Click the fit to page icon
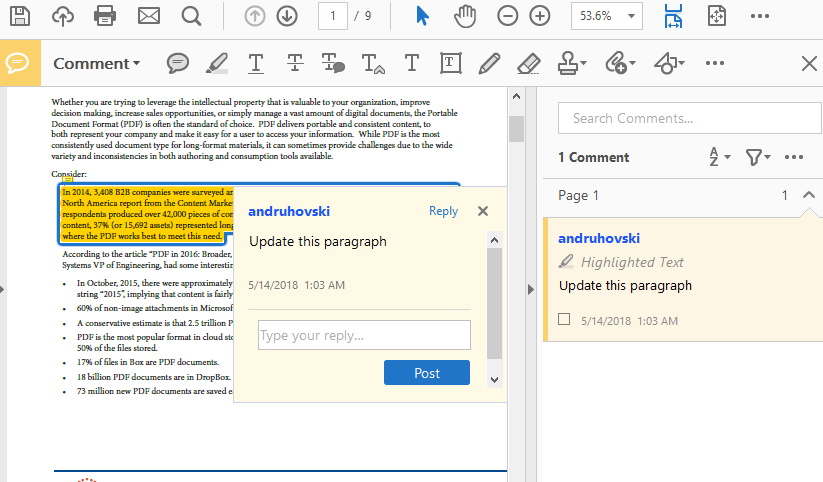 pyautogui.click(x=717, y=16)
